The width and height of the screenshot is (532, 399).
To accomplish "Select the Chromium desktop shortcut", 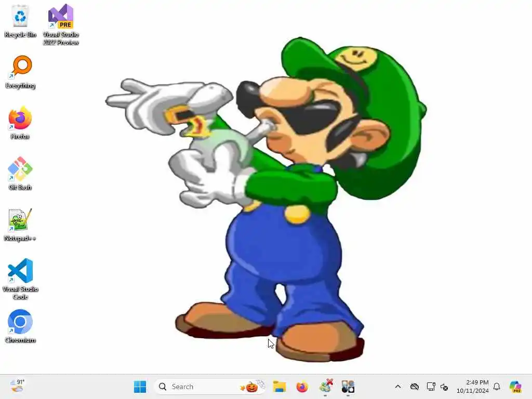I will coord(20,326).
